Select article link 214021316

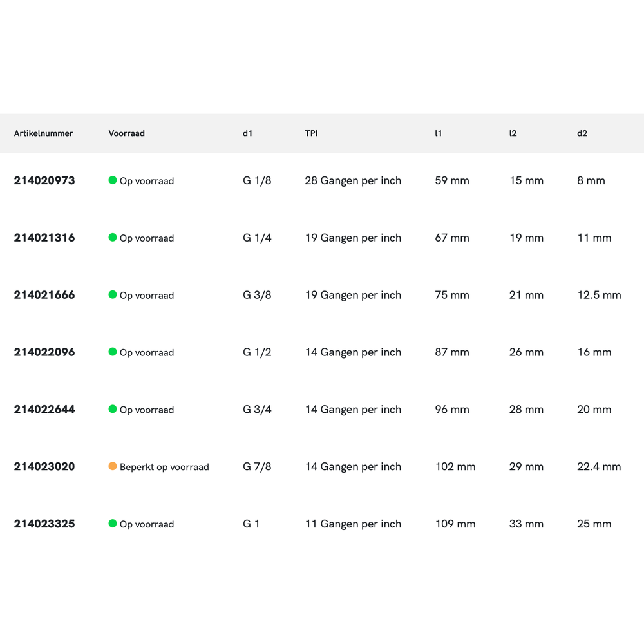point(44,238)
